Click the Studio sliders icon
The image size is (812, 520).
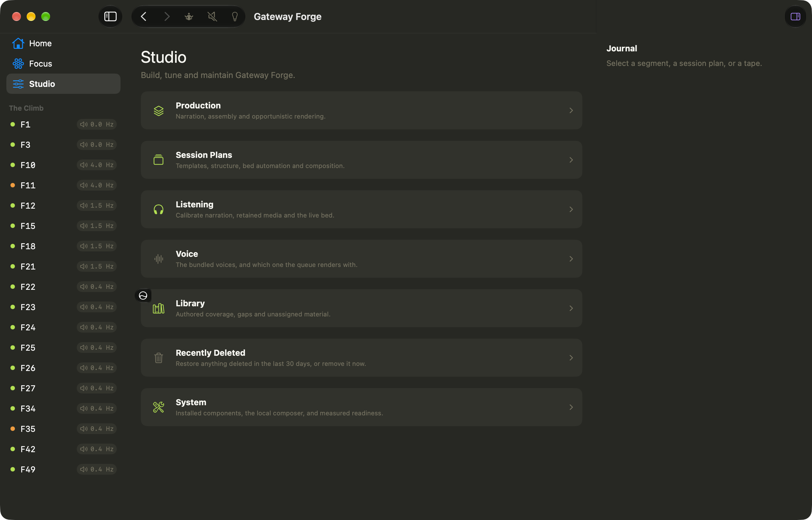(x=18, y=84)
